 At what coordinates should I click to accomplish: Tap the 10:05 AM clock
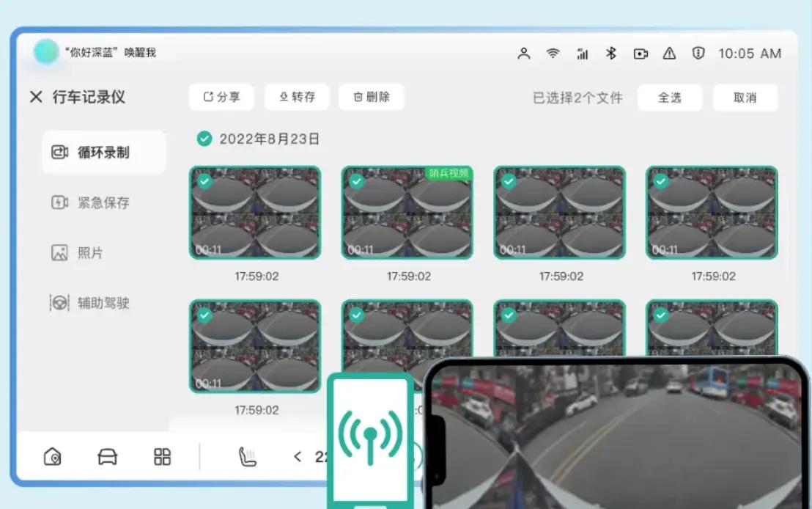(749, 54)
